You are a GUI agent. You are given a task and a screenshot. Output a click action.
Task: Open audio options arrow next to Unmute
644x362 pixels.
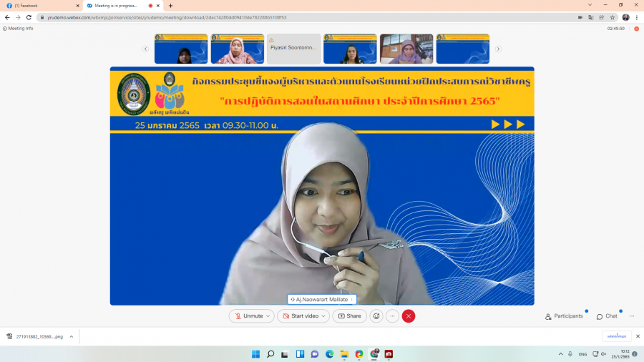(x=268, y=315)
